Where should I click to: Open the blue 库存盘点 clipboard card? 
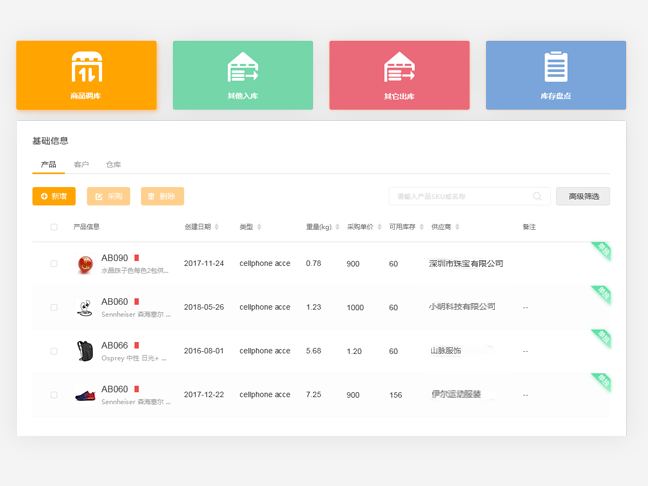point(555,75)
